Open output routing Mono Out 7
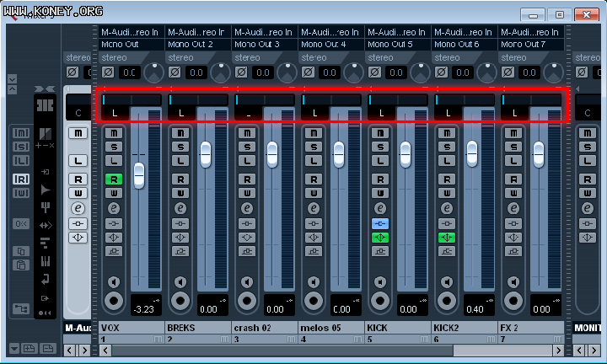The height and width of the screenshot is (364, 607). pos(531,45)
